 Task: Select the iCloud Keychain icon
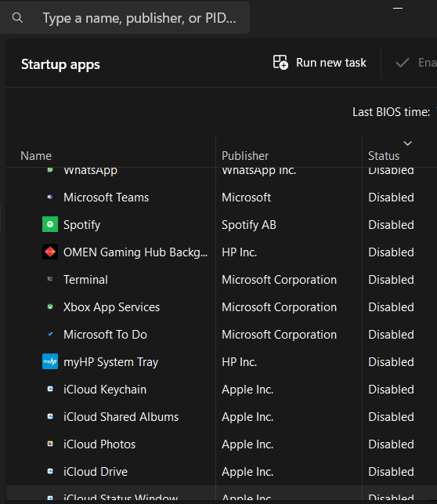click(x=50, y=389)
